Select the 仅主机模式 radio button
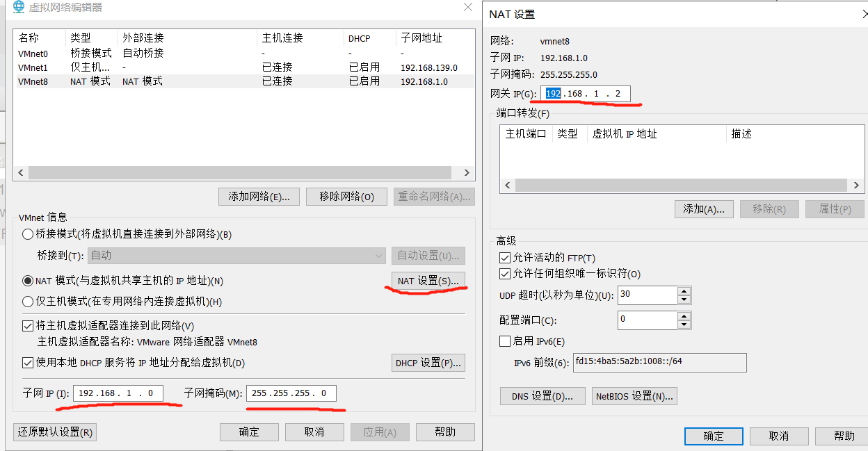Screen dimensions: 868x451 [28, 302]
